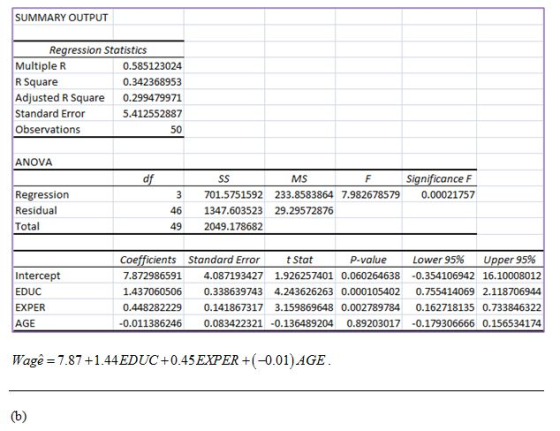
Task: Click Observations value 50
Action: point(176,129)
